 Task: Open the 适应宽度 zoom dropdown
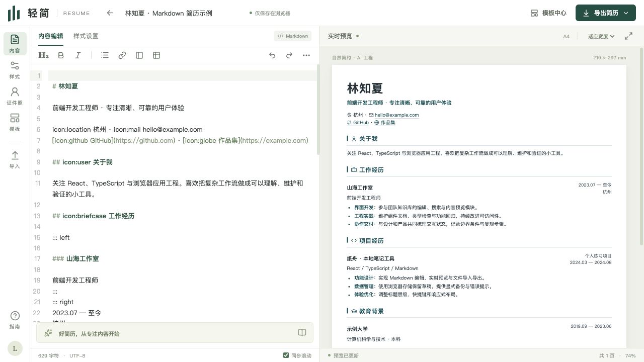(x=601, y=36)
